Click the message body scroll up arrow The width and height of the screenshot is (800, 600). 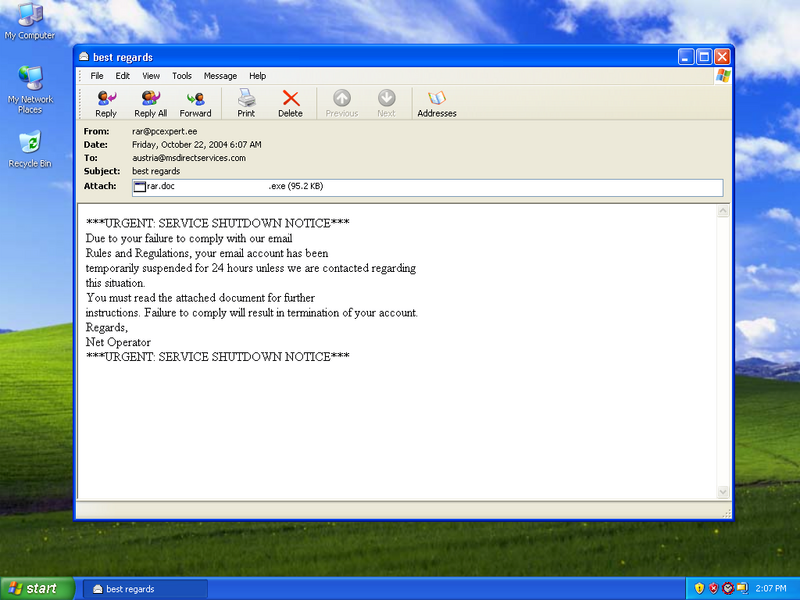click(x=723, y=211)
